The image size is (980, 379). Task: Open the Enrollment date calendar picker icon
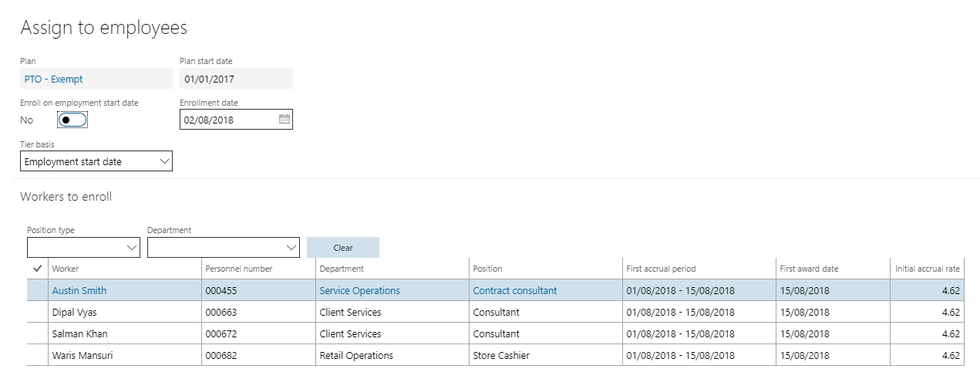(284, 120)
